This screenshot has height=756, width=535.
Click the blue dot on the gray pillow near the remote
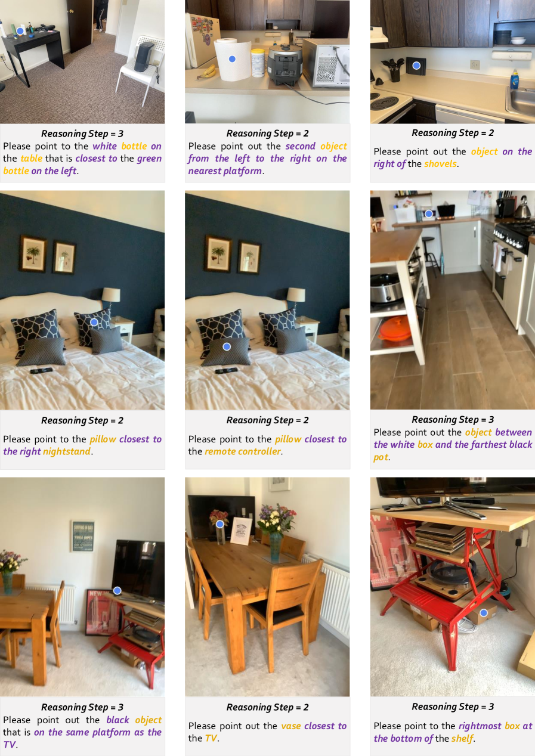227,346
